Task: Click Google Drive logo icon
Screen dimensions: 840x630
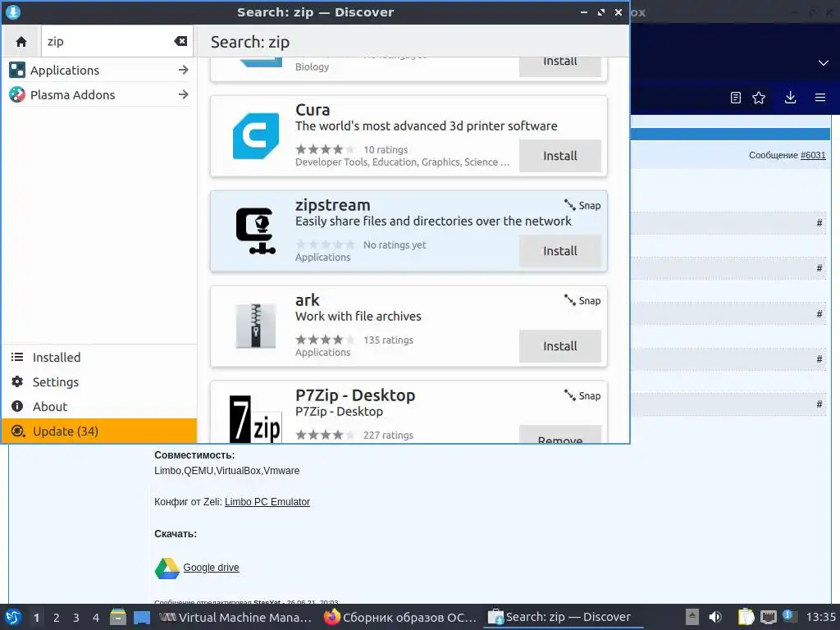Action: [x=167, y=568]
